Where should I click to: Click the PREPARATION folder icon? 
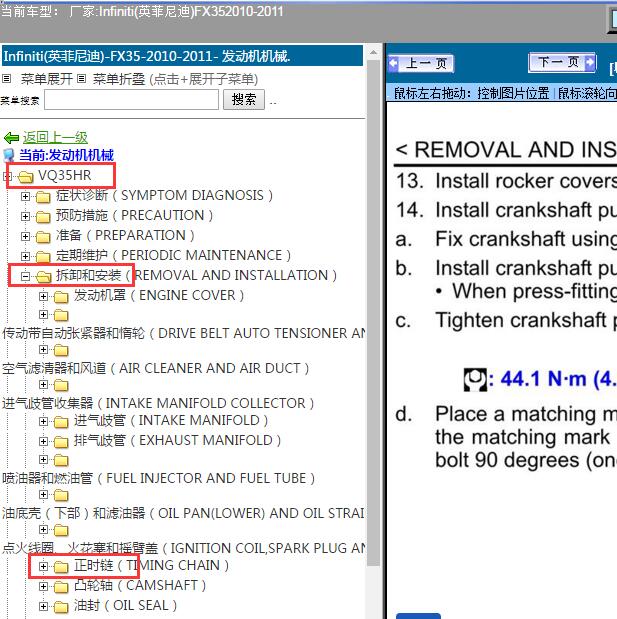coord(43,236)
